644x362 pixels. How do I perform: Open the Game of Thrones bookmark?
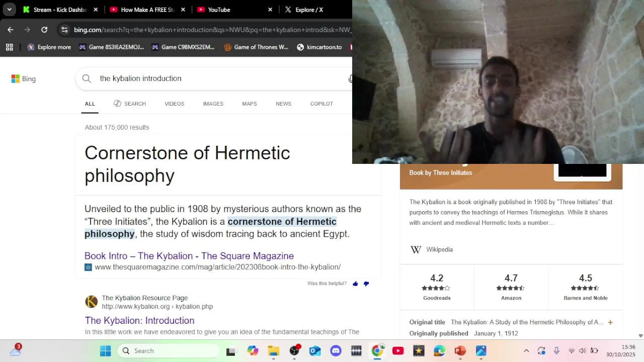coord(256,47)
